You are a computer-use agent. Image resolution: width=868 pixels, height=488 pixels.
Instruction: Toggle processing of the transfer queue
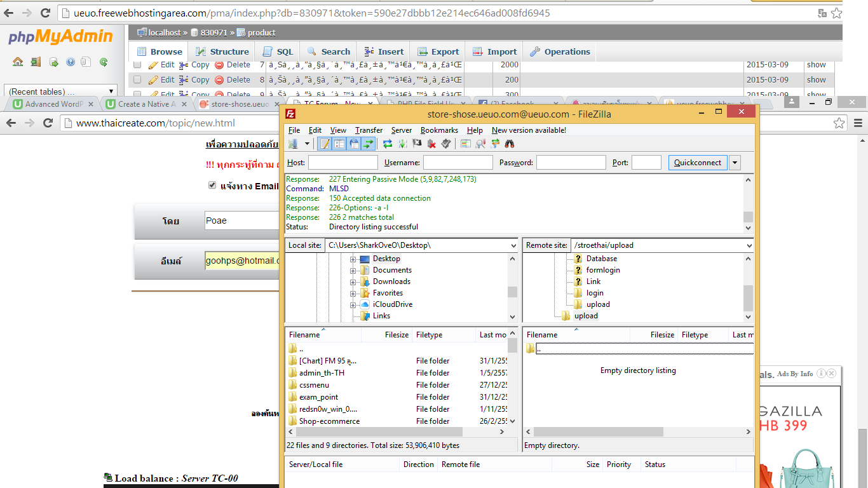[402, 144]
